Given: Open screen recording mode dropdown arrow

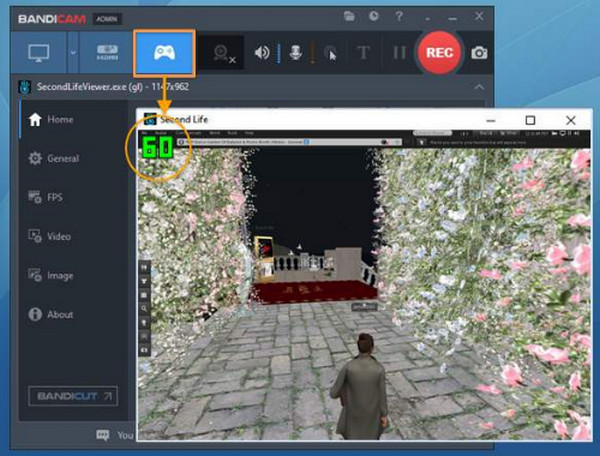Looking at the screenshot, I should (73, 53).
